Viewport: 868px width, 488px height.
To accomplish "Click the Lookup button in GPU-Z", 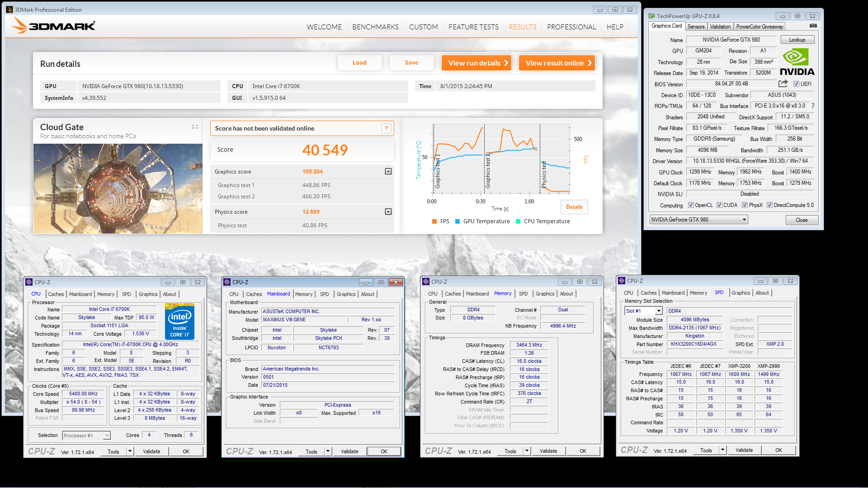I will pos(797,40).
